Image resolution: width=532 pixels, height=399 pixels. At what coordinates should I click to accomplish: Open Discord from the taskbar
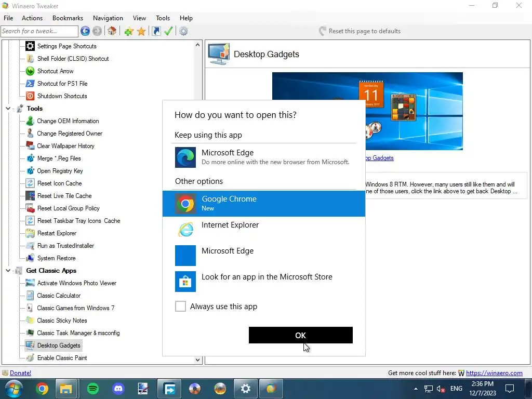coord(118,389)
